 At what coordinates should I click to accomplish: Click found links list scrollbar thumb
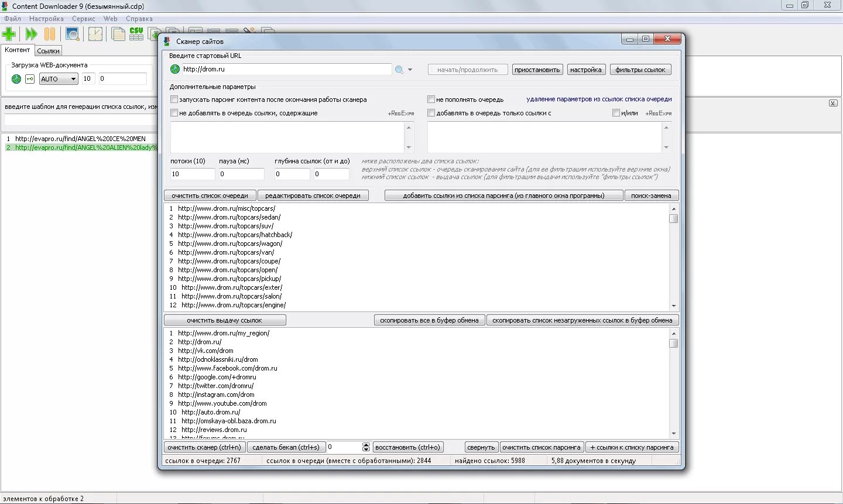(674, 344)
